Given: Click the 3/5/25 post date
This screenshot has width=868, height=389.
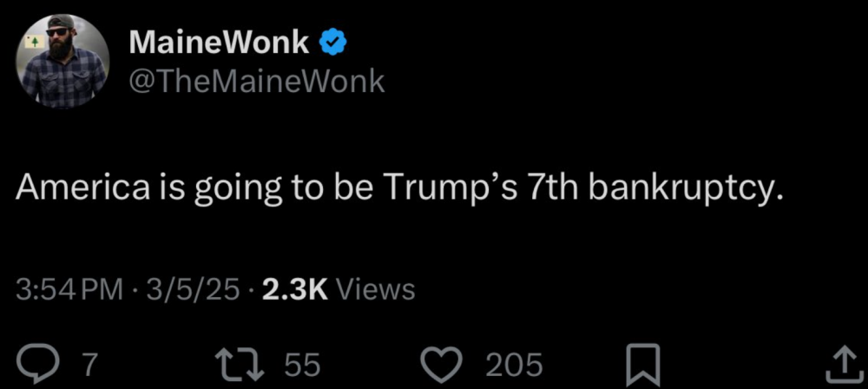Looking at the screenshot, I should [x=194, y=289].
